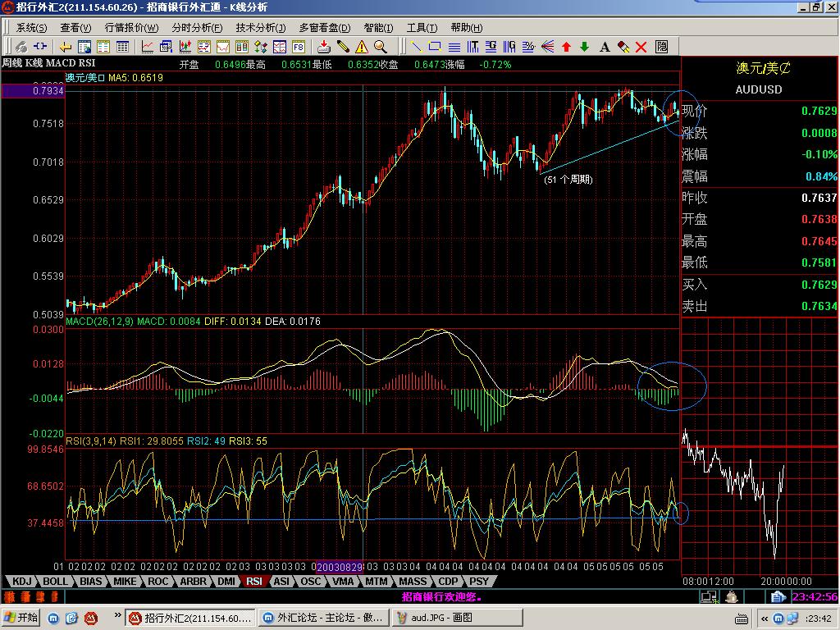This screenshot has width=840, height=630.
Task: Click the 澳元/美元 AUDUSD title in quote panel
Action: [x=760, y=78]
